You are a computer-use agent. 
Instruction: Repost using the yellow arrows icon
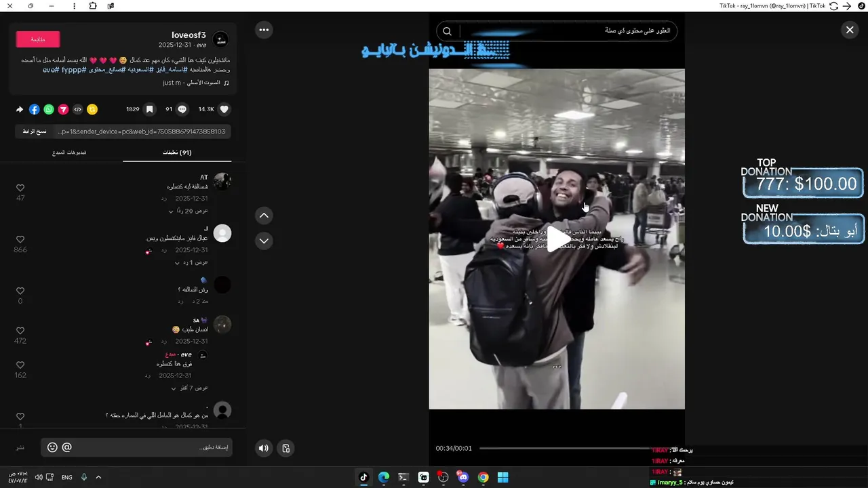92,109
